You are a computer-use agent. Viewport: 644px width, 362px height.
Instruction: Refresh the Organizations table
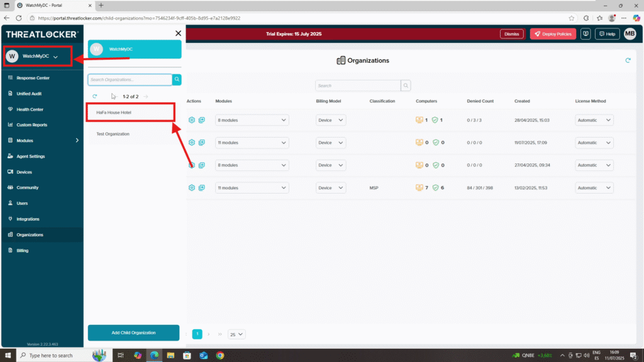click(628, 60)
